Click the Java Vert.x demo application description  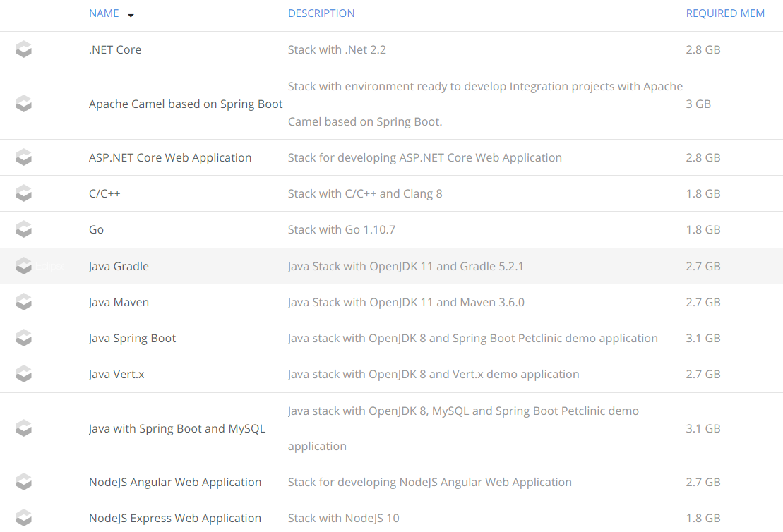pyautogui.click(x=434, y=374)
